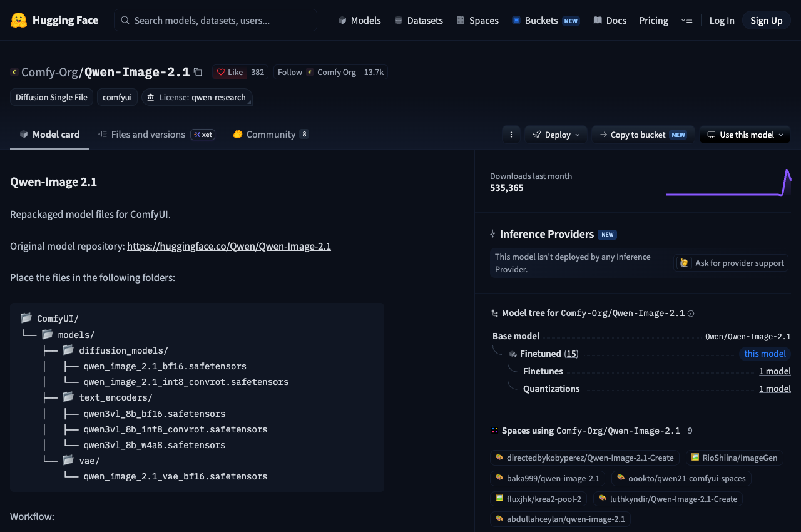This screenshot has width=801, height=532.
Task: Click the 'this model' badge
Action: click(765, 354)
